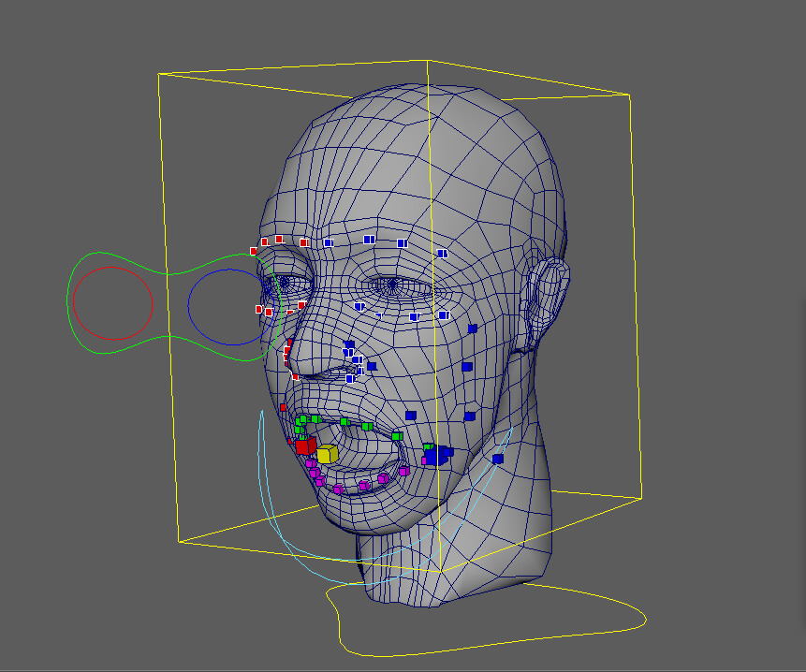Select the large red cube at mouth corner
Image resolution: width=806 pixels, height=672 pixels.
point(305,446)
